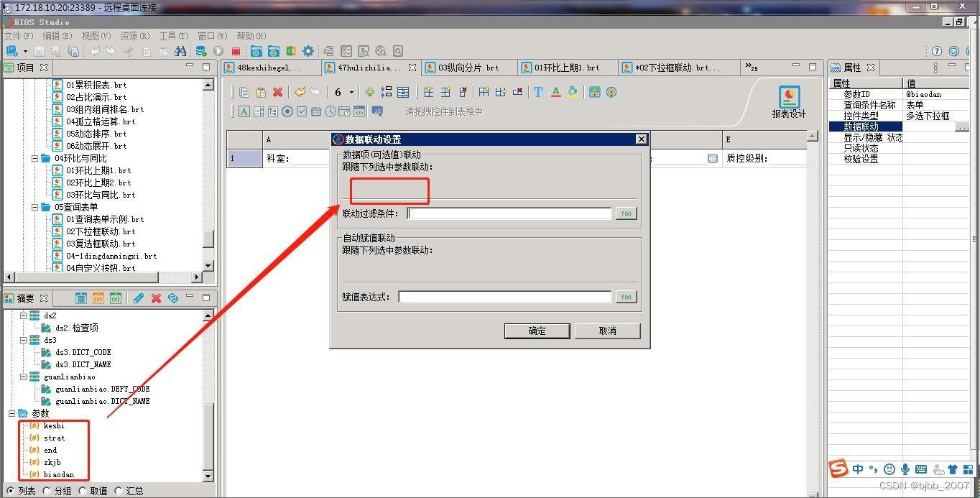Close the 数据联动设置 dialog
The image size is (980, 498).
(x=642, y=139)
